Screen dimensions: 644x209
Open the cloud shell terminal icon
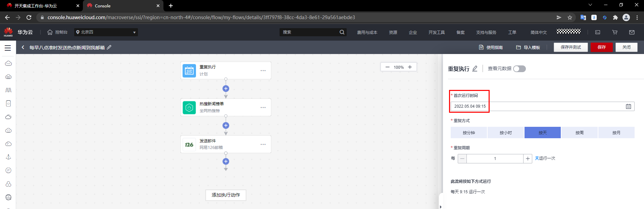click(x=598, y=32)
